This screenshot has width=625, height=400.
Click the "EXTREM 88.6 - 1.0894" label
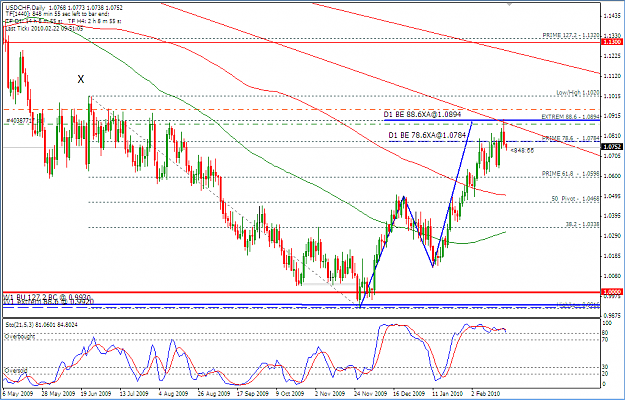(x=570, y=116)
